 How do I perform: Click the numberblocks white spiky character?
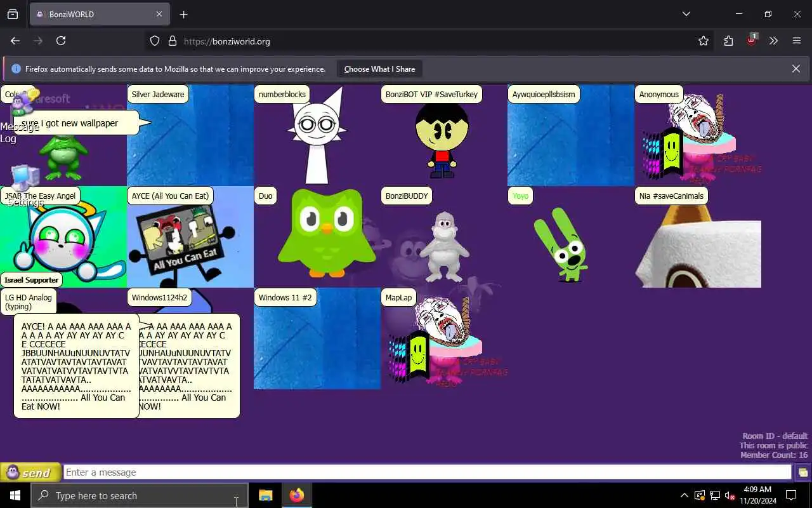point(317,135)
